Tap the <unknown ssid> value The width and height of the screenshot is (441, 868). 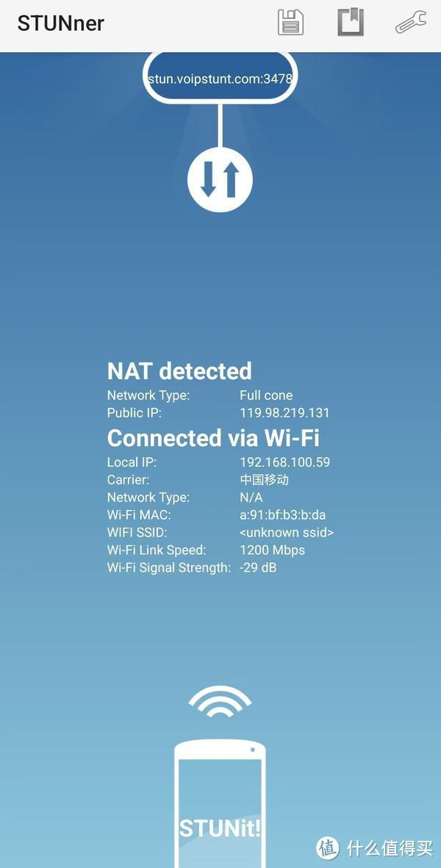coord(287,533)
